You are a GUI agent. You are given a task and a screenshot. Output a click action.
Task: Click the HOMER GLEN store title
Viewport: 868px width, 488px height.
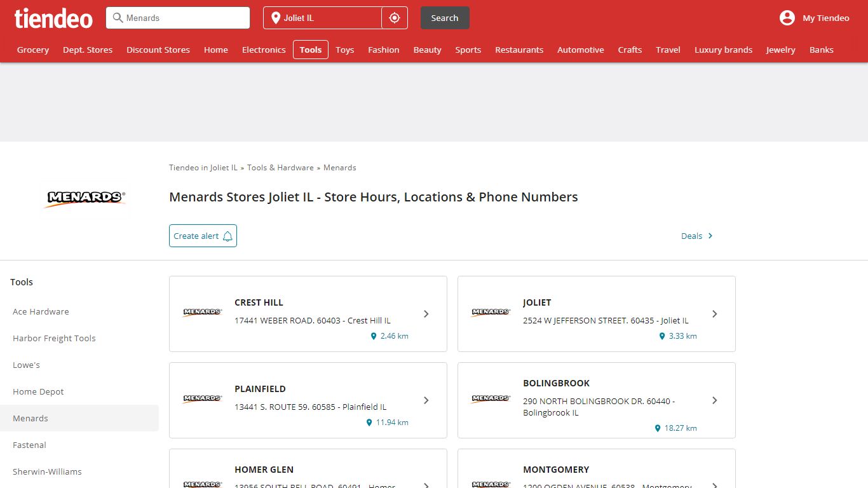[264, 470]
